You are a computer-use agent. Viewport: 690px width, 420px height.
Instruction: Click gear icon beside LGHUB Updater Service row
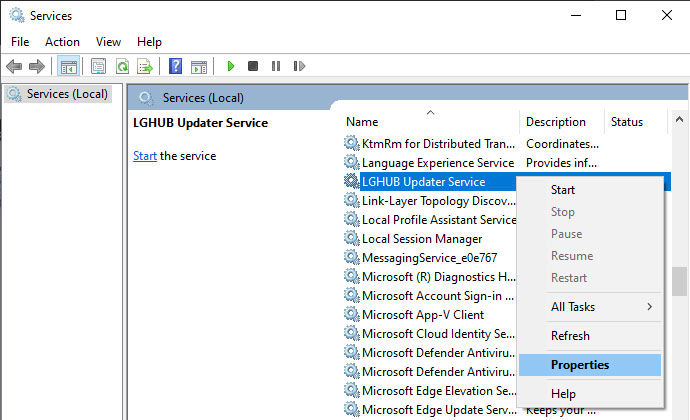(352, 181)
